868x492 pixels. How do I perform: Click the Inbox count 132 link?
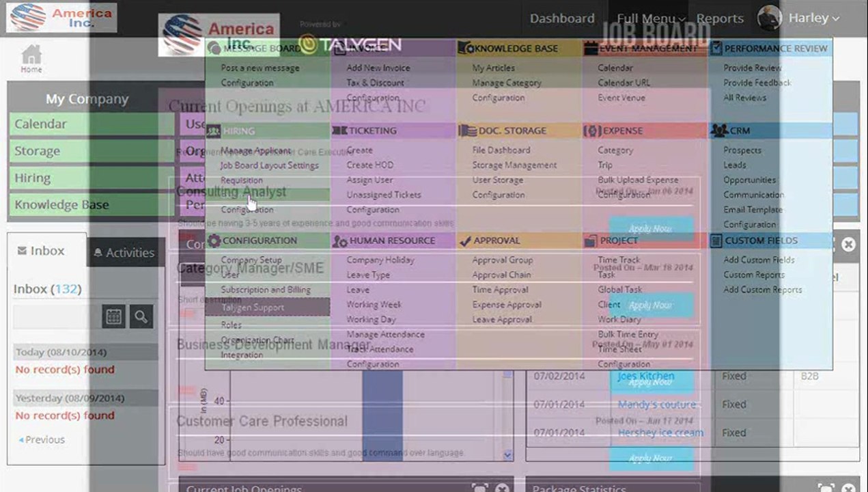pos(66,289)
